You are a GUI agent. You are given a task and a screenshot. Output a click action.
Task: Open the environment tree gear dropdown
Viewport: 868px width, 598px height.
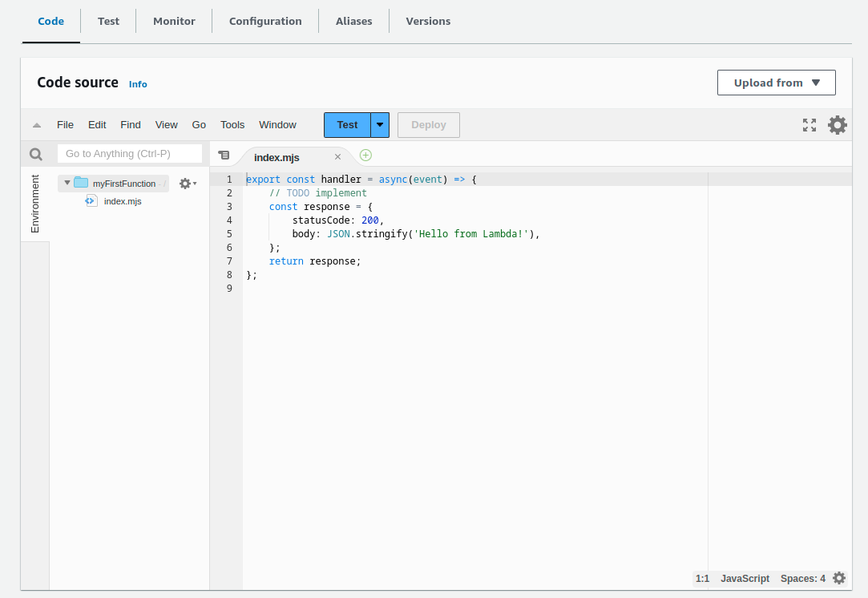(x=187, y=184)
